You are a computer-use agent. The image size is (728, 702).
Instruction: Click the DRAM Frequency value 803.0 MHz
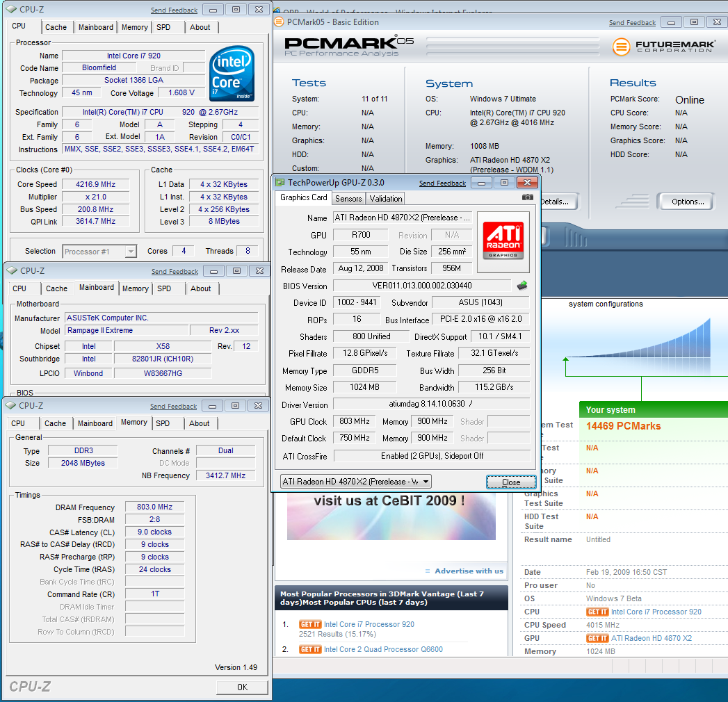154,507
